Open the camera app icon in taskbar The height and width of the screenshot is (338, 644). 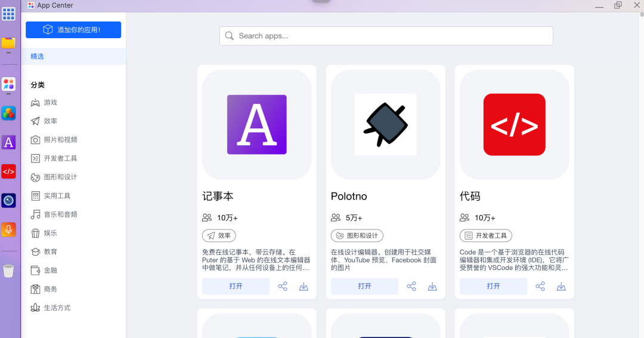point(8,201)
